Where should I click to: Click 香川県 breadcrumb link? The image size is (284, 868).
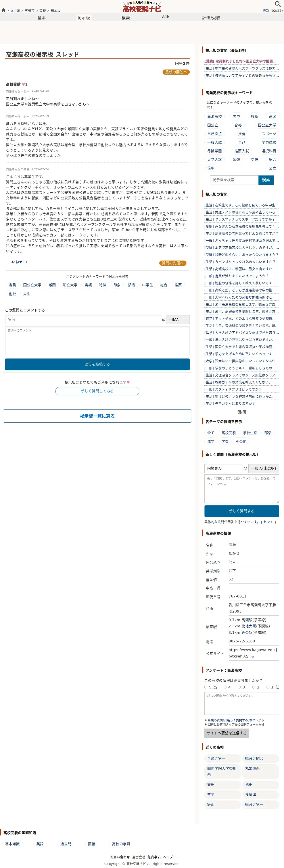[15, 11]
